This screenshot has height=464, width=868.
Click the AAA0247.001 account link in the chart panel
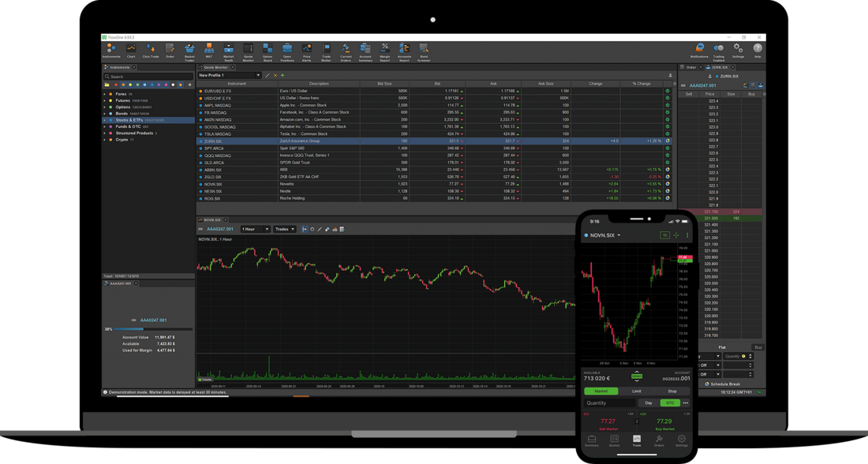tap(220, 229)
